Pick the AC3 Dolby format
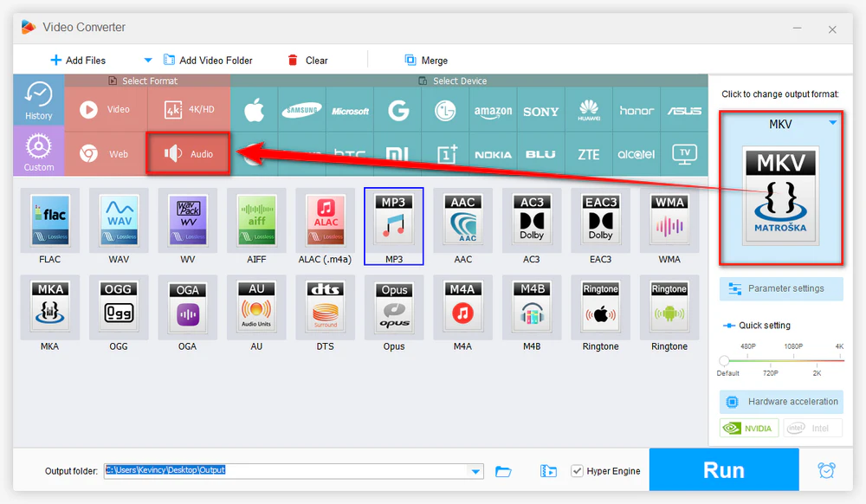Viewport: 866px width, 504px height. coord(532,221)
